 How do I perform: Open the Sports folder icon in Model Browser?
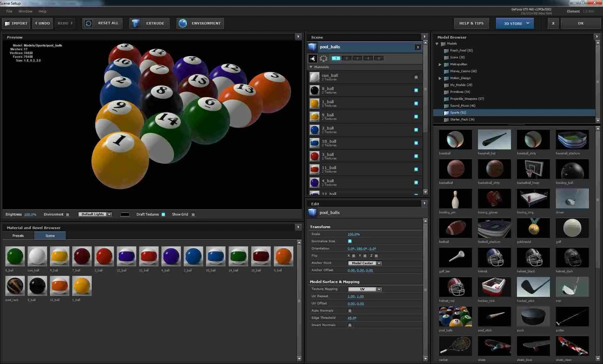pyautogui.click(x=446, y=113)
